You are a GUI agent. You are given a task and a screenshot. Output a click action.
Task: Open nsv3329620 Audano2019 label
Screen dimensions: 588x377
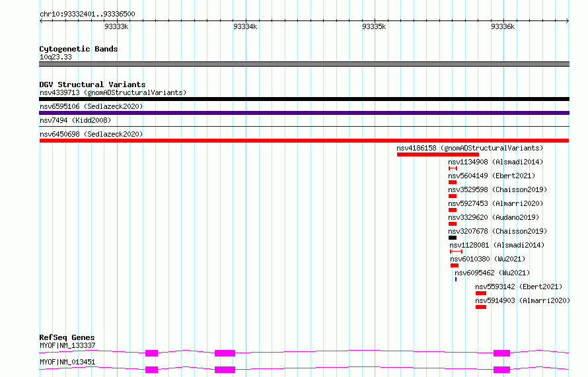point(494,217)
